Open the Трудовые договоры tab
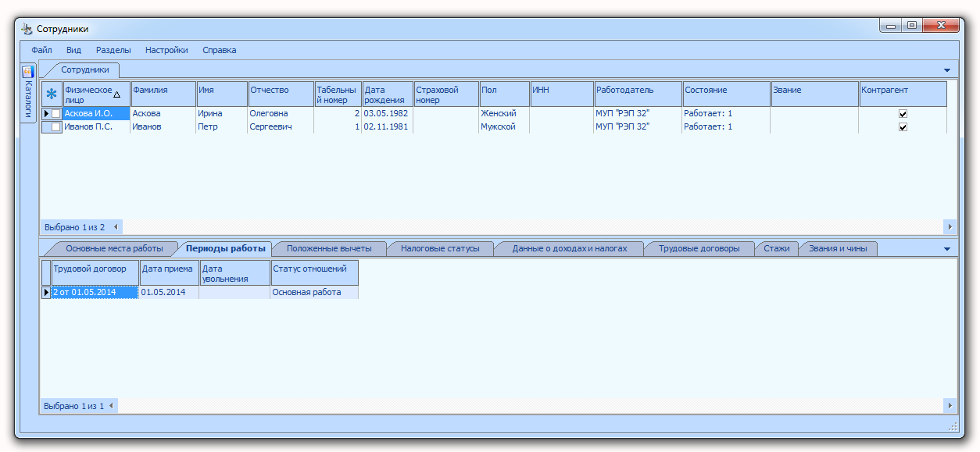Screen dimensions: 980x452 699,249
